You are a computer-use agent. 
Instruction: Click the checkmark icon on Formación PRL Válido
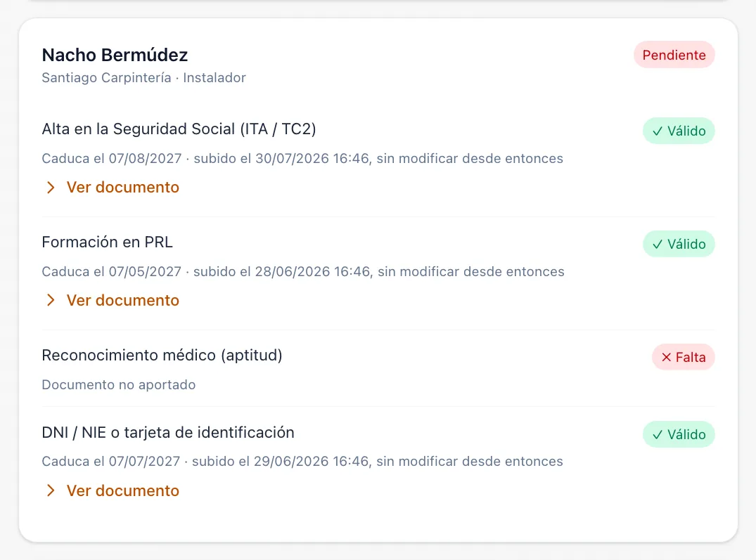(657, 245)
